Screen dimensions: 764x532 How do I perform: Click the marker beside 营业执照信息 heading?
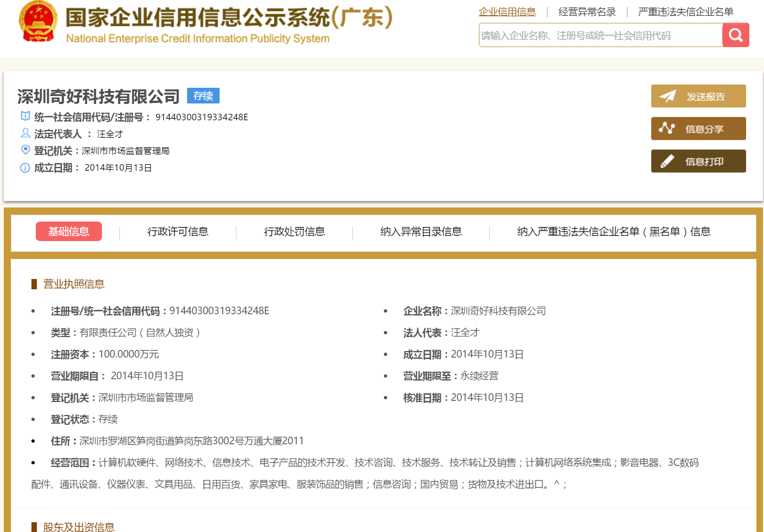tap(34, 284)
